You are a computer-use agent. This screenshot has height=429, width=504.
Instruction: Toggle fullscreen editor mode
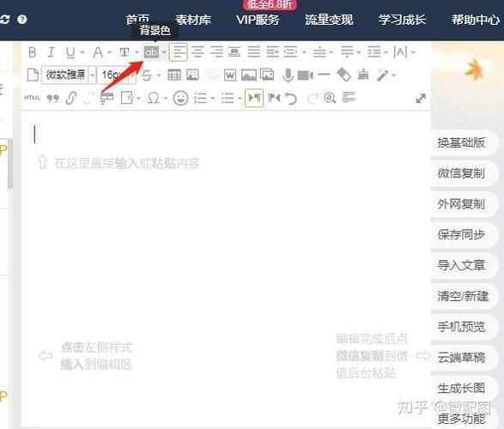coord(421,99)
